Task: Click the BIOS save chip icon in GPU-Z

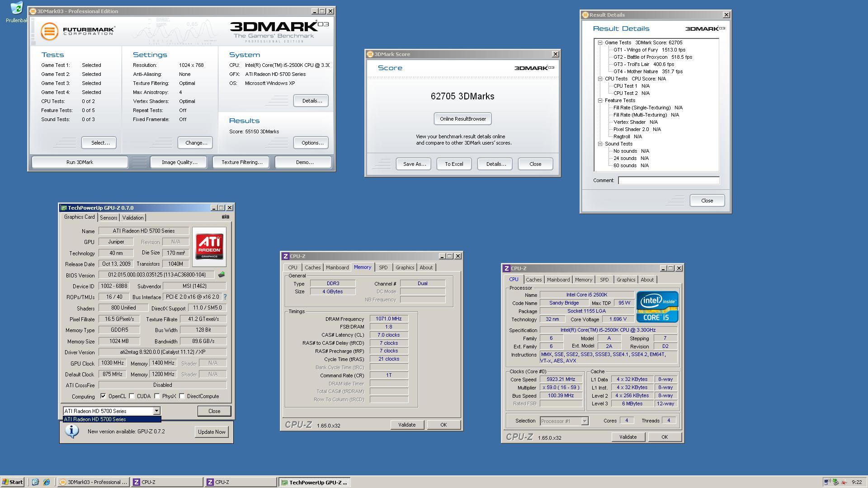Action: point(221,275)
